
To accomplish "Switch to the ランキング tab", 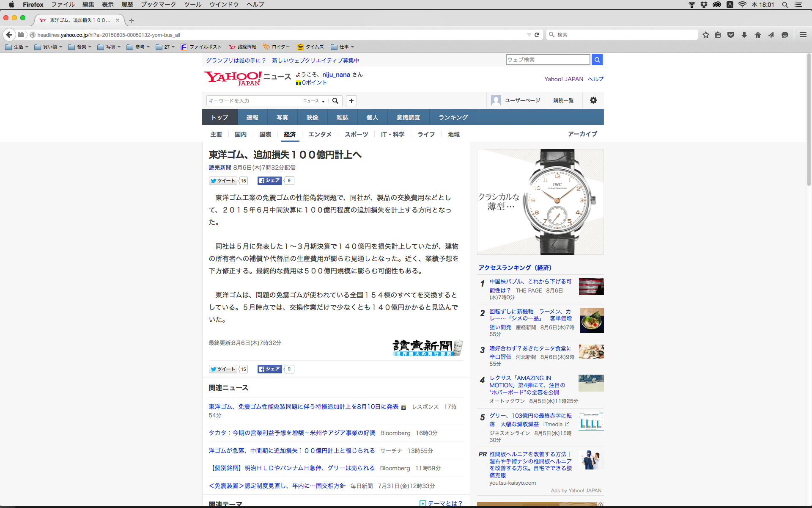I will point(453,117).
